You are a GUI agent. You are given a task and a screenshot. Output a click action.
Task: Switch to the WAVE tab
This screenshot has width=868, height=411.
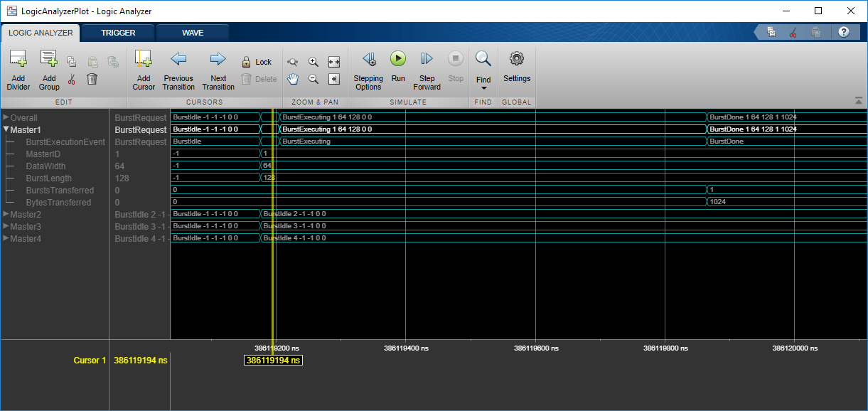point(193,33)
